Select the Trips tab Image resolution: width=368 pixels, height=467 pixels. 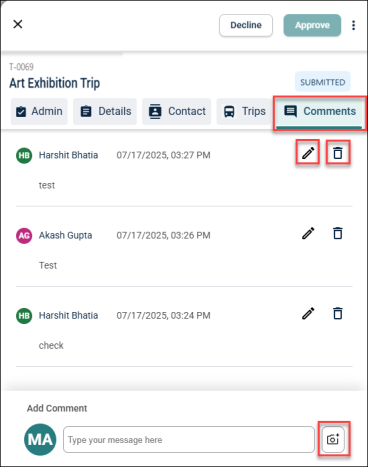click(x=244, y=111)
